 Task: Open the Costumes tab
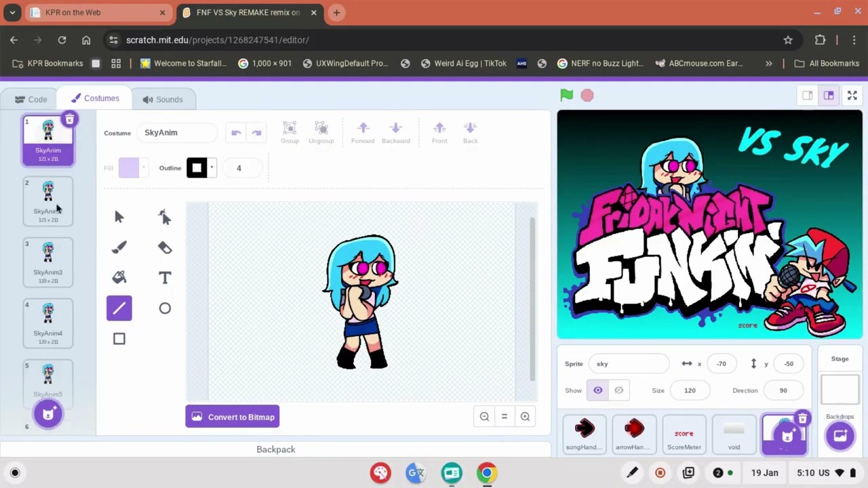point(95,98)
